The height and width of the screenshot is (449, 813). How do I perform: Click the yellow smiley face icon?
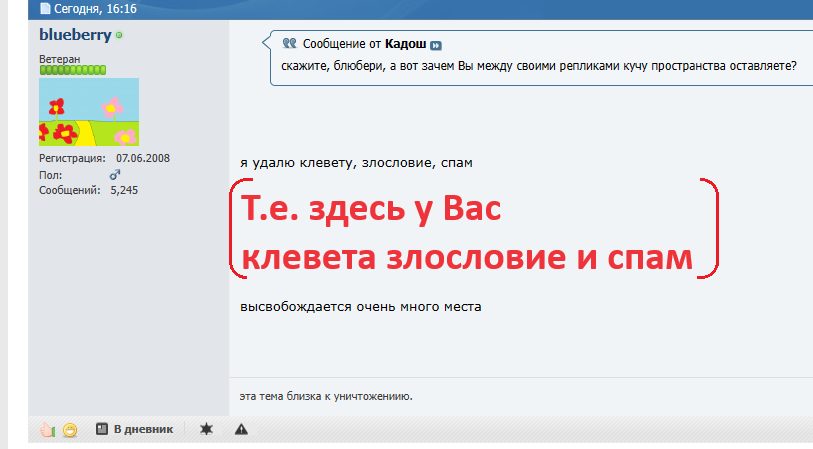(70, 430)
